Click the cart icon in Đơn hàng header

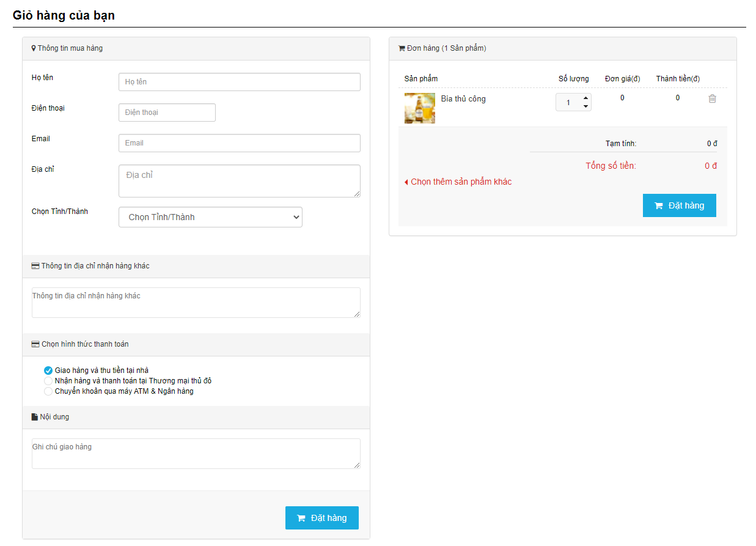[402, 48]
